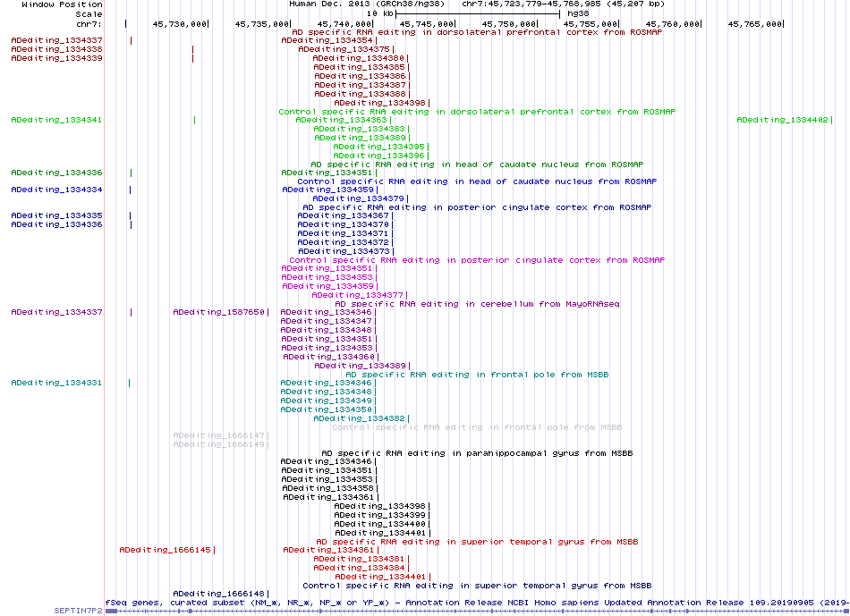Click the ADediting_1334388 label
This screenshot has height=616, width=850.
point(360,94)
